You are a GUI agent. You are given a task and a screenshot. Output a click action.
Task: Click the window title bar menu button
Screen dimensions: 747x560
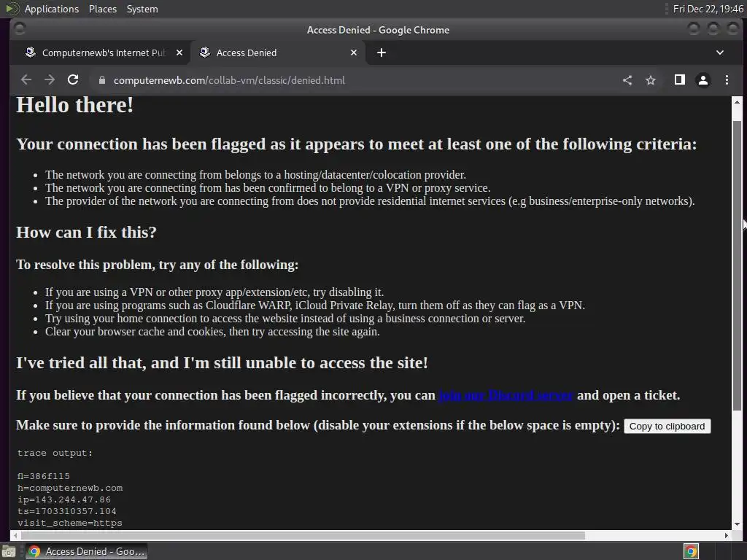pos(20,29)
